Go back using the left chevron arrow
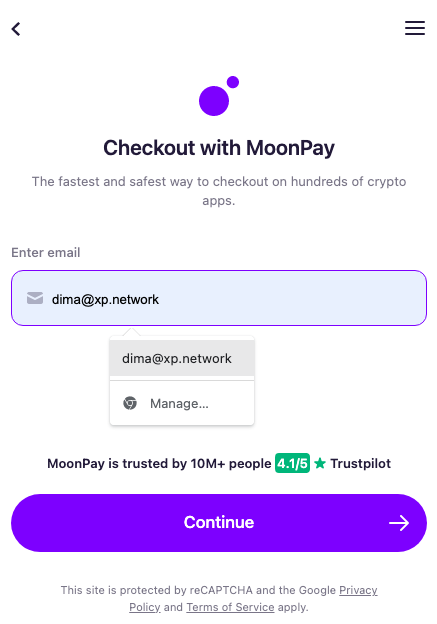The height and width of the screenshot is (624, 437). [x=16, y=29]
